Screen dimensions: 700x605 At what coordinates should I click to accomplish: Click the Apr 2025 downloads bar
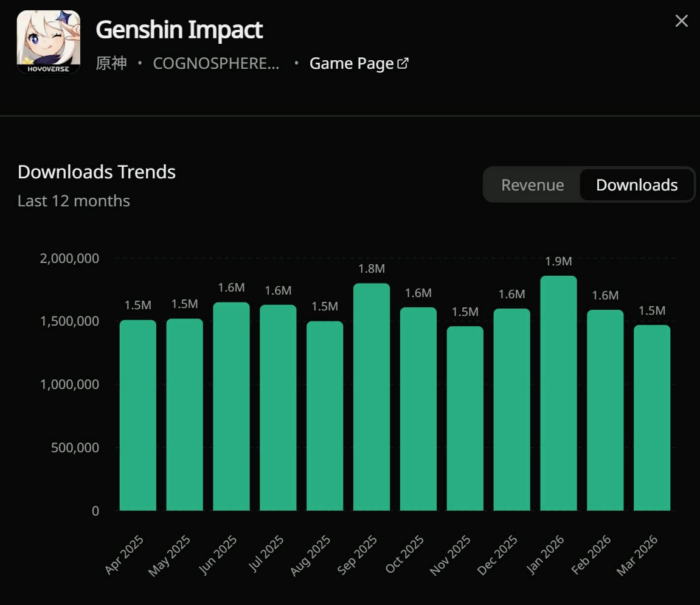(138, 415)
